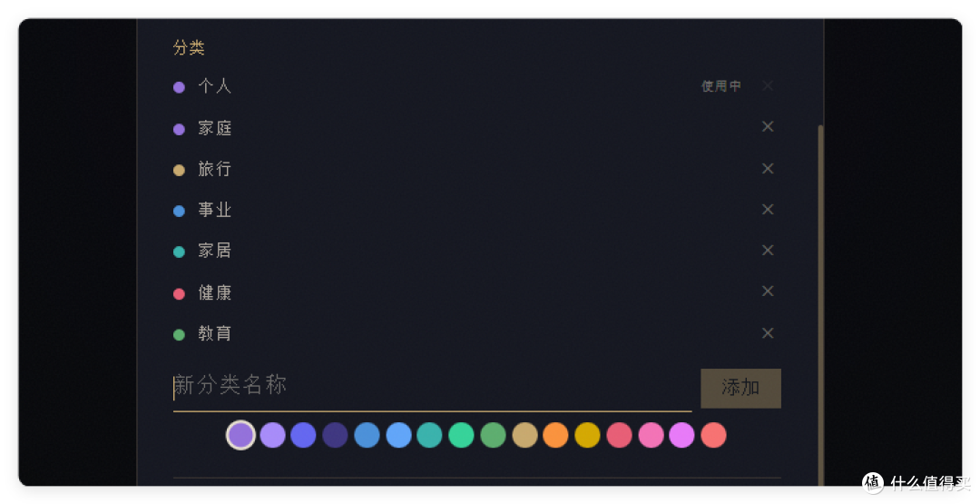980x504 pixels.
Task: Click the vertical scrollbar thumb
Action: (820, 305)
